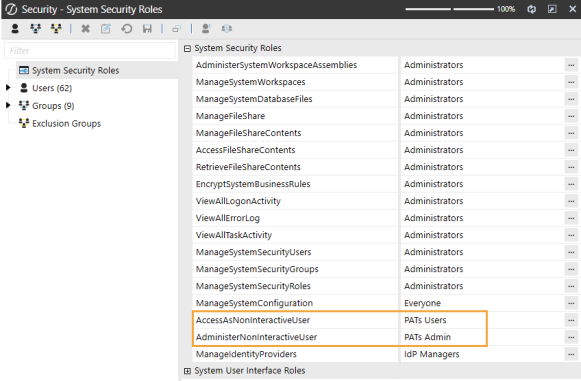Open ellipsis for ManageSystemSecurityUsers role
The height and width of the screenshot is (381, 581).
[x=571, y=253]
